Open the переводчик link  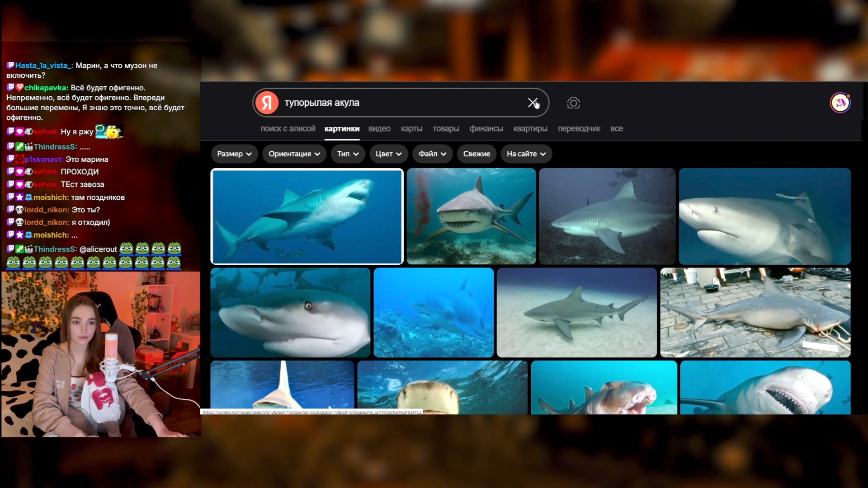(x=579, y=129)
